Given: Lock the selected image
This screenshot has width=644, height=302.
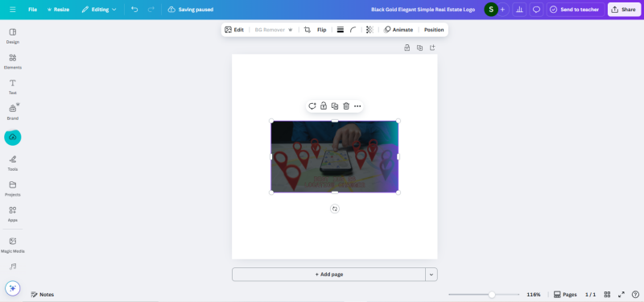Looking at the screenshot, I should [324, 106].
